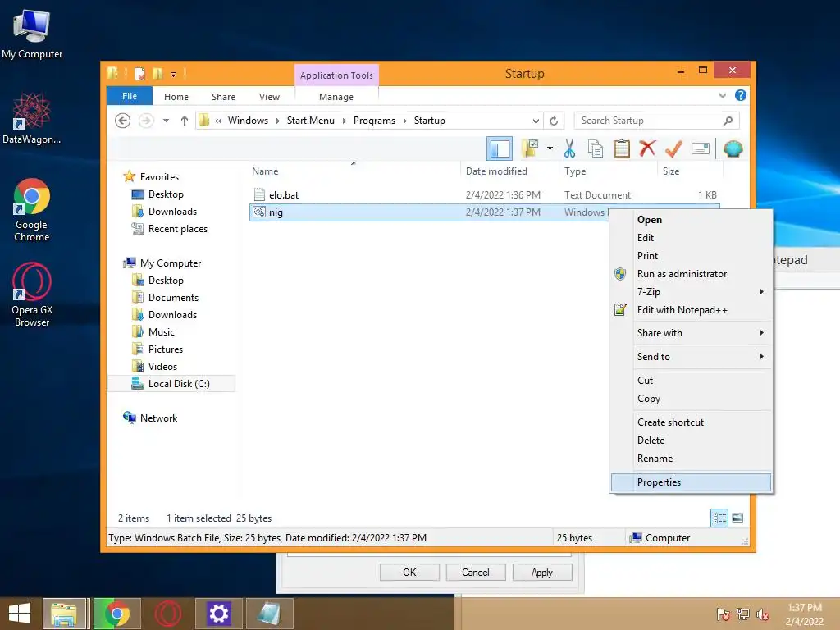Choose Delete in the context menu
Screen dimensions: 840x630
(x=691, y=441)
